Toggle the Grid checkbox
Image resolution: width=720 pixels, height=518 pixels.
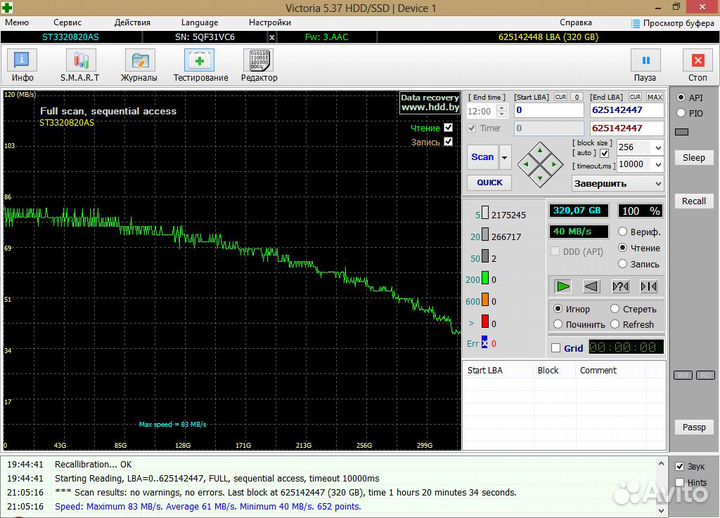[x=556, y=348]
